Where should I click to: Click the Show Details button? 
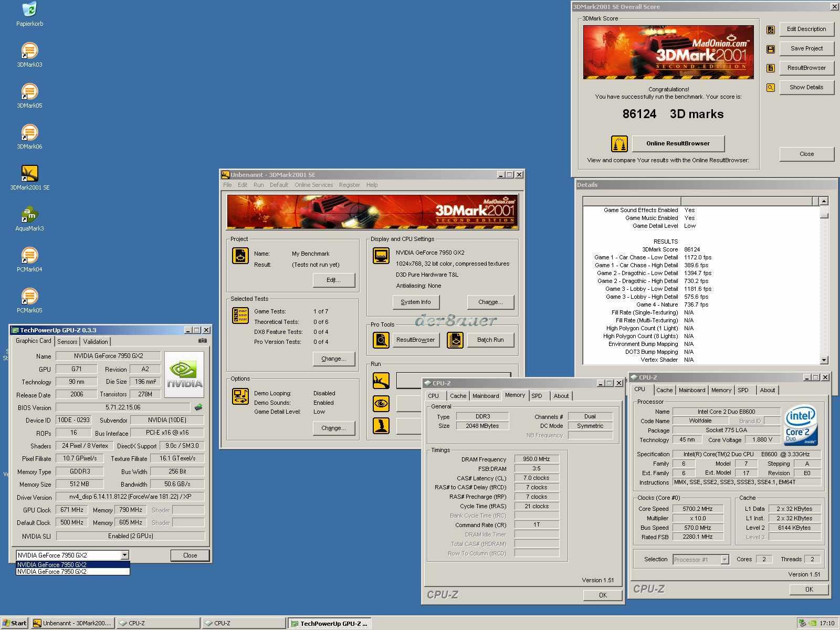tap(806, 87)
